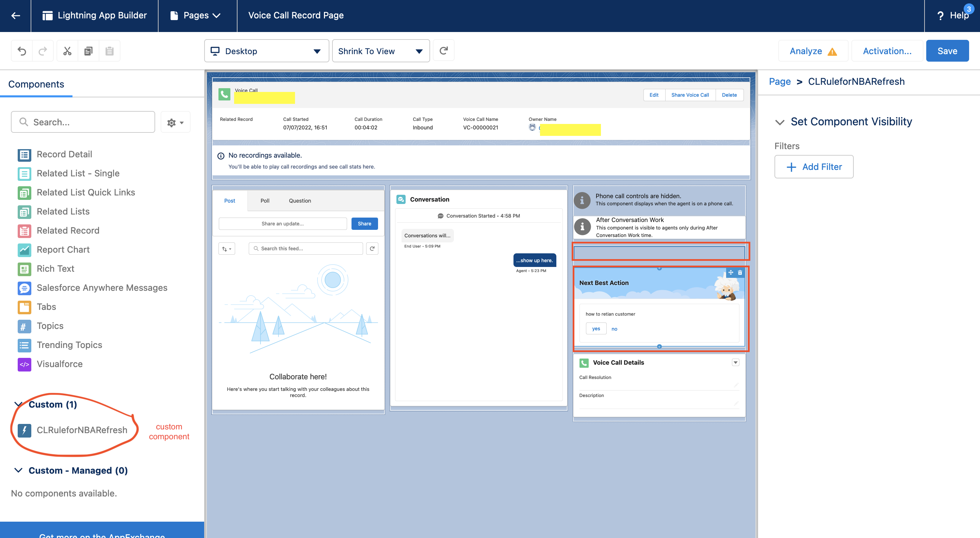
Task: Click the Save button
Action: pos(947,51)
